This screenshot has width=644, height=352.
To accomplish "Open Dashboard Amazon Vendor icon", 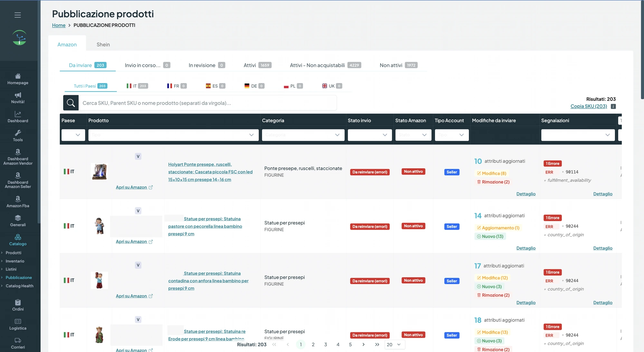I will point(18,152).
